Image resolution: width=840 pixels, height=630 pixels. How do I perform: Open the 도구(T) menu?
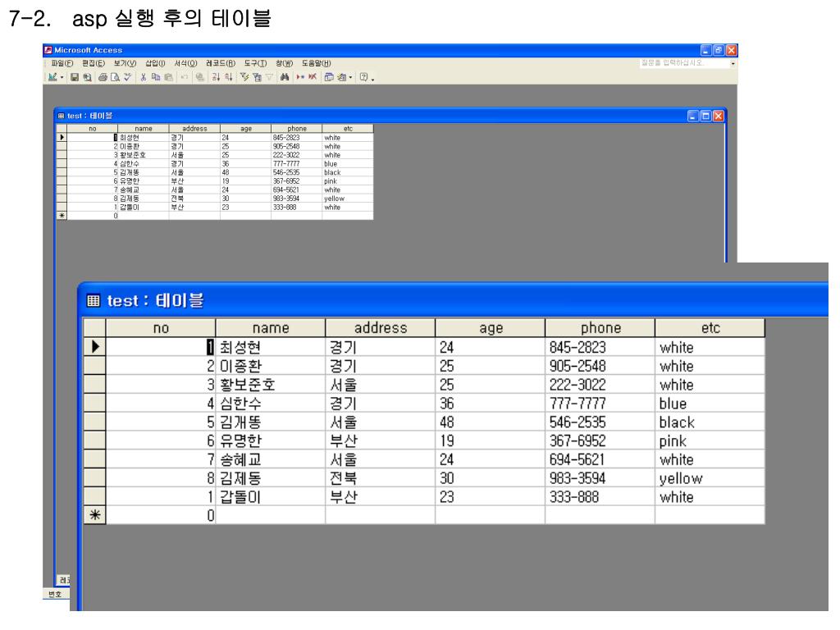pos(256,63)
